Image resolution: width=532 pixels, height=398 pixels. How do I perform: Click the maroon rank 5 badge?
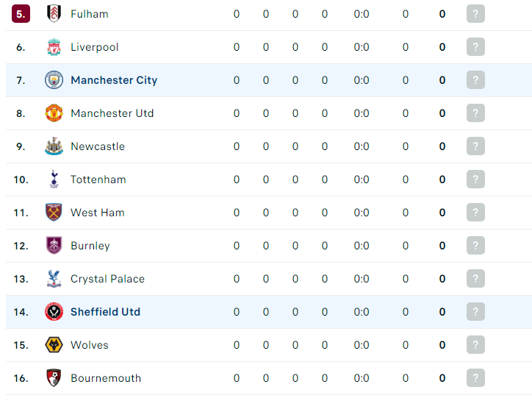(21, 14)
